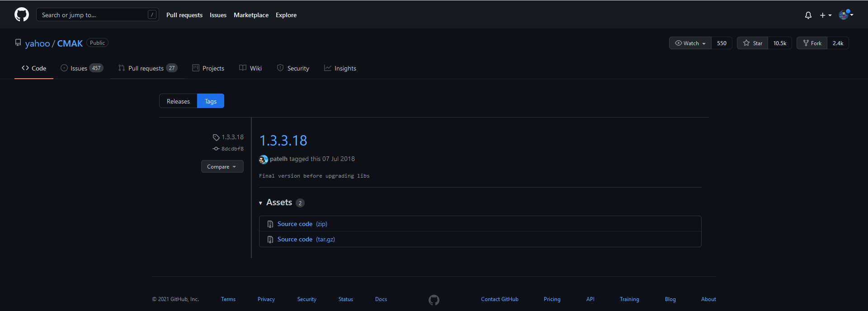
Task: Open footer Security link
Action: coord(307,299)
